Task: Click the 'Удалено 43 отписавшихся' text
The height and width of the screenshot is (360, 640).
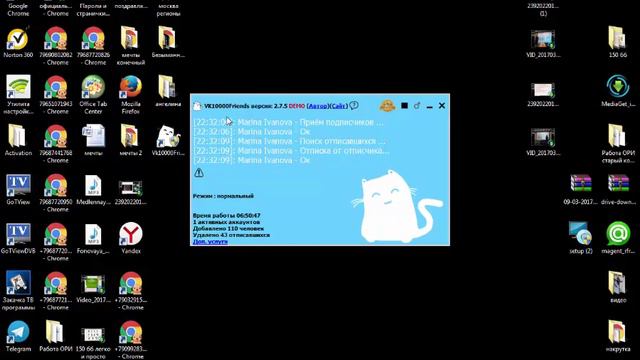Action: (231, 235)
